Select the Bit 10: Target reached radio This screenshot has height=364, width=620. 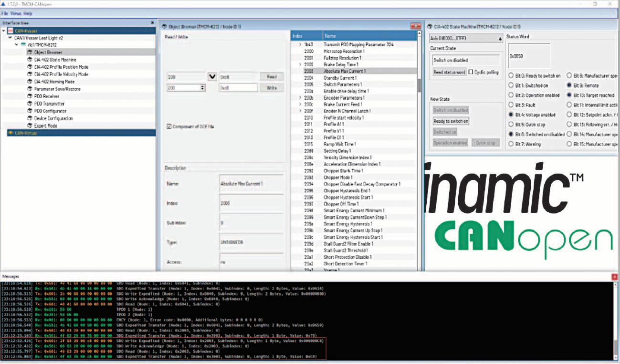point(569,95)
